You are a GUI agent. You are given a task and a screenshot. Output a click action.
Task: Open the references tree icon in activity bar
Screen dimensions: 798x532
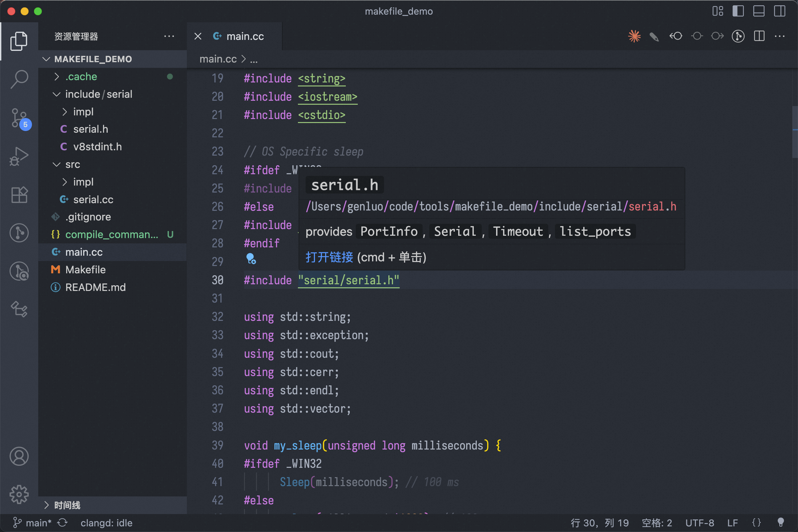pyautogui.click(x=19, y=310)
